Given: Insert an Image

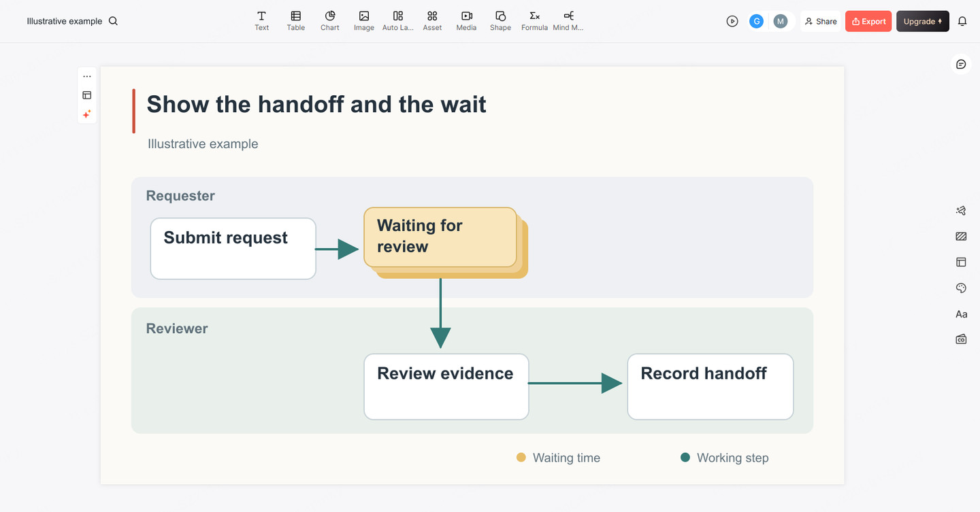Looking at the screenshot, I should (x=364, y=20).
